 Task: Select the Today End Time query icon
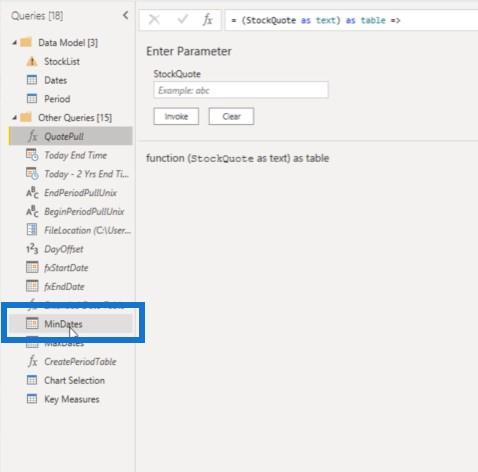click(32, 155)
